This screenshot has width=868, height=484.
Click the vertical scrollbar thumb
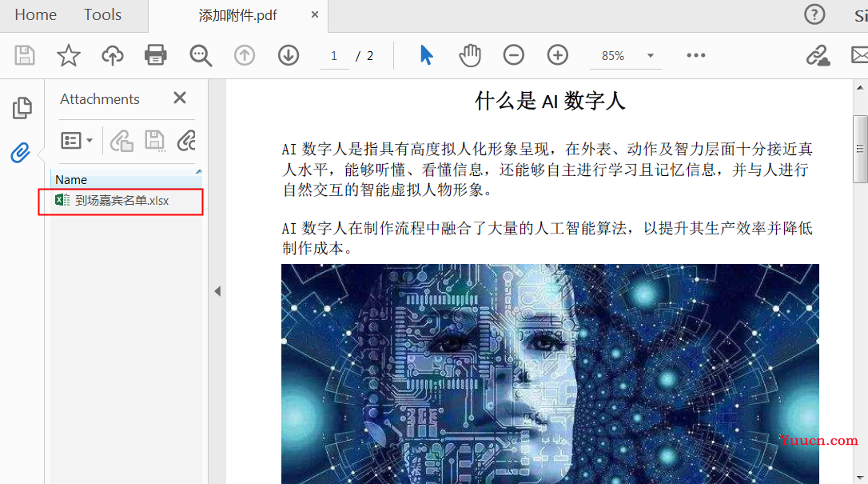pyautogui.click(x=860, y=149)
